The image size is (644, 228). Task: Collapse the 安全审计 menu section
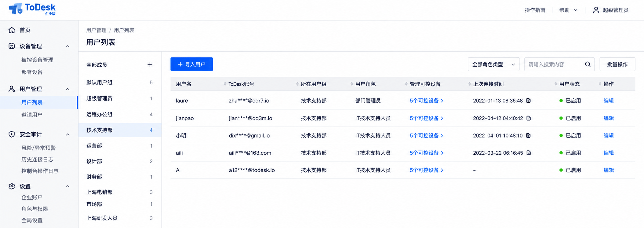click(68, 134)
